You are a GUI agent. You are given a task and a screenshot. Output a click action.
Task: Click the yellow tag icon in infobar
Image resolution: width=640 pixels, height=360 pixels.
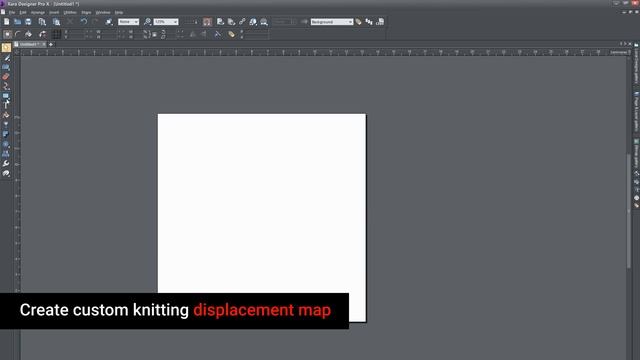click(231, 35)
